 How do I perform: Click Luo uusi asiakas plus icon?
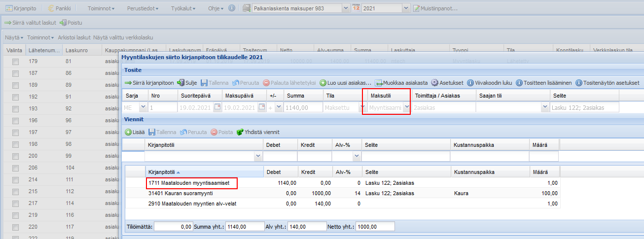(323, 83)
